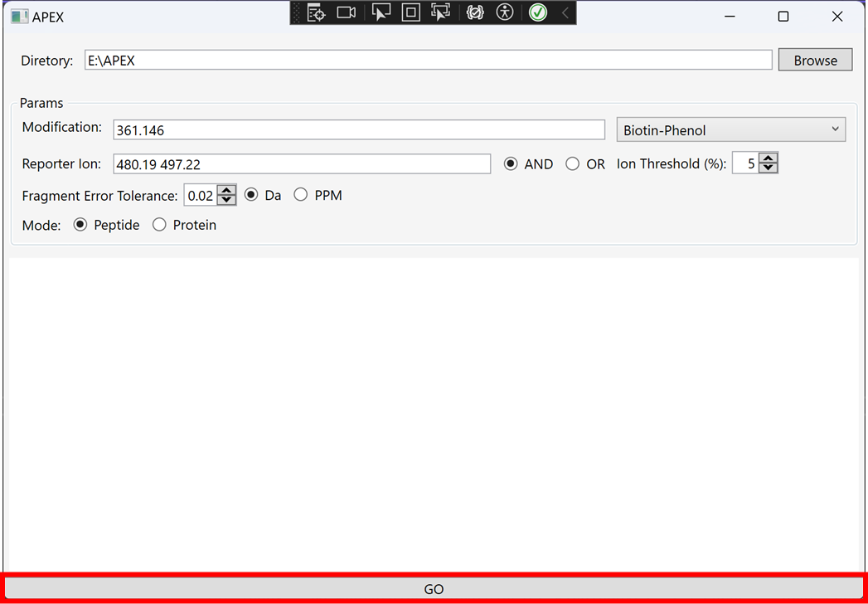Screen dimensions: 868x604
Task: Focus the Modification value field
Action: click(359, 130)
